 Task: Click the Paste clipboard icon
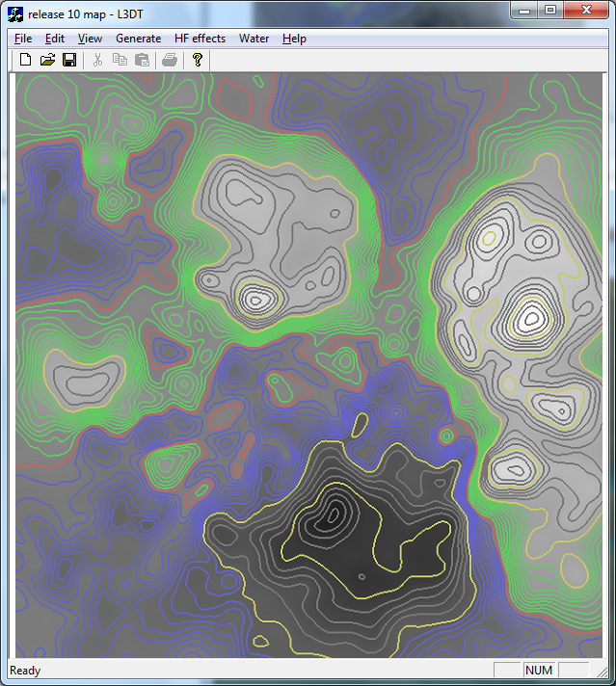(x=142, y=60)
